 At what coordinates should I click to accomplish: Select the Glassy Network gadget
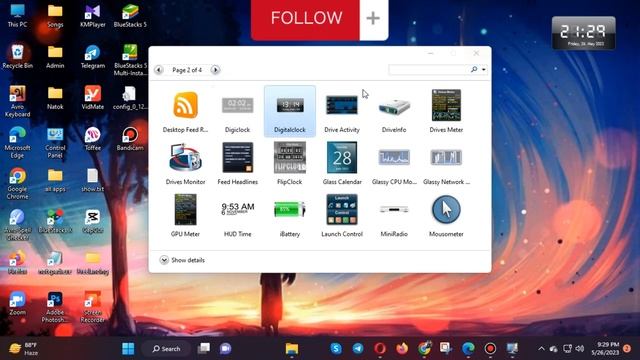tap(446, 163)
